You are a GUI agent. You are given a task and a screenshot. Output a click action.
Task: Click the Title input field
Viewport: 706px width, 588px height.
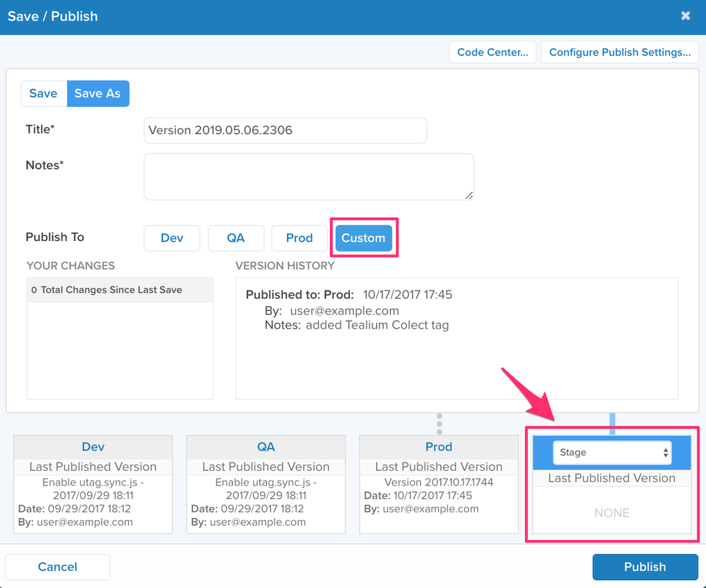[285, 130]
